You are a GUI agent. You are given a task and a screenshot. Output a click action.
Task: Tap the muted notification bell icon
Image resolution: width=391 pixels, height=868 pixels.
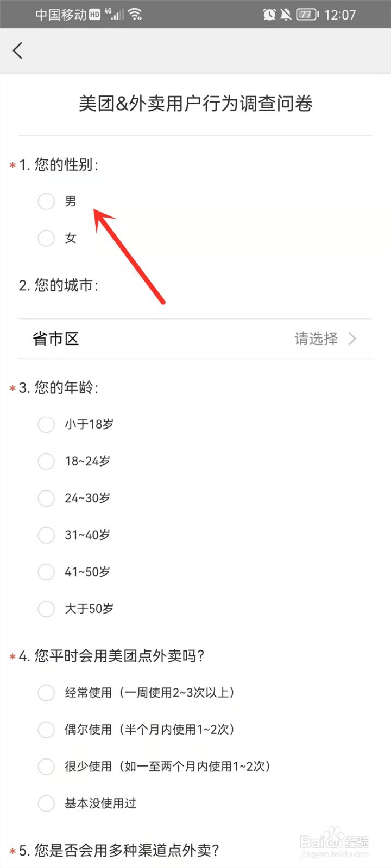[x=286, y=15]
